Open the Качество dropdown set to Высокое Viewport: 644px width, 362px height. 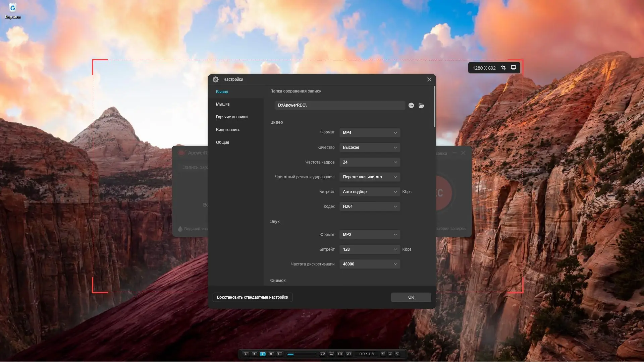tap(369, 147)
